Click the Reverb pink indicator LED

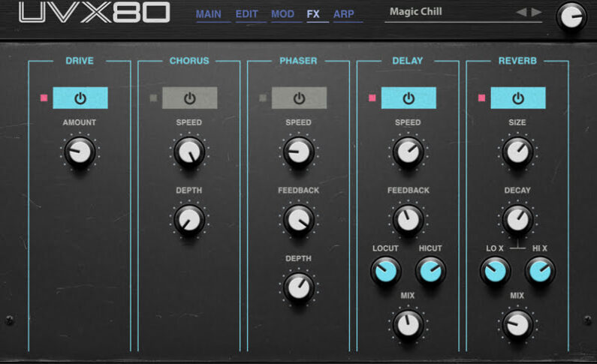point(481,98)
